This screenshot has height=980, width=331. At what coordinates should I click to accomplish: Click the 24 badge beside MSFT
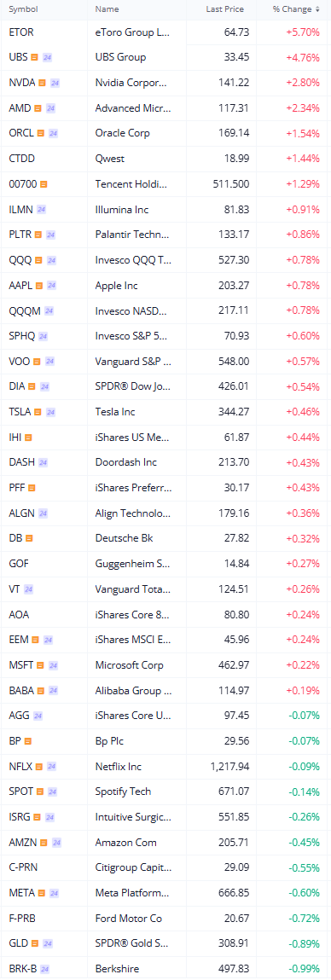click(x=53, y=665)
